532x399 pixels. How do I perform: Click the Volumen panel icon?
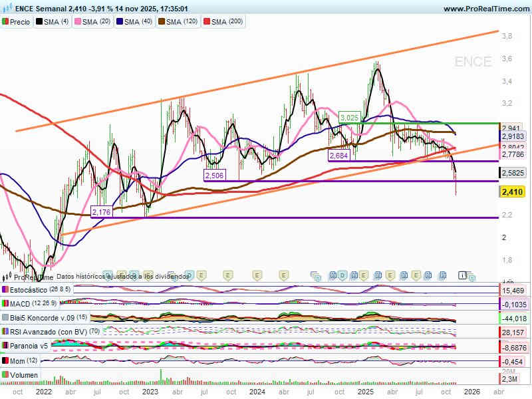(6, 375)
